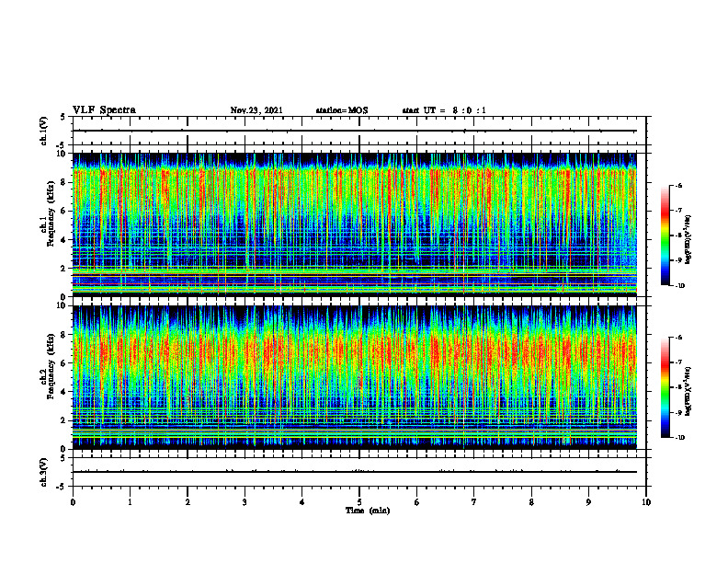Click the ch.2 frequency tick label "6"
Screen dimensions: 728x563
pos(63,363)
